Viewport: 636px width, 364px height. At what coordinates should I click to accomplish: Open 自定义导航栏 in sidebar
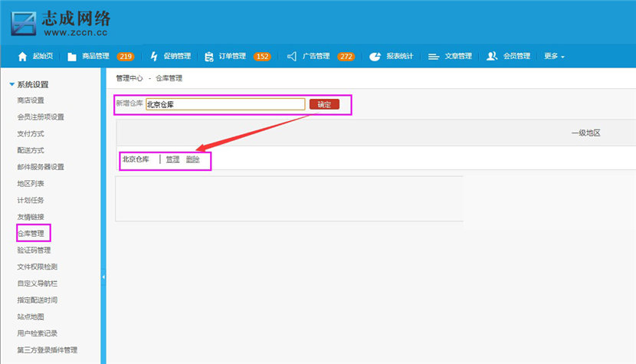(x=37, y=284)
